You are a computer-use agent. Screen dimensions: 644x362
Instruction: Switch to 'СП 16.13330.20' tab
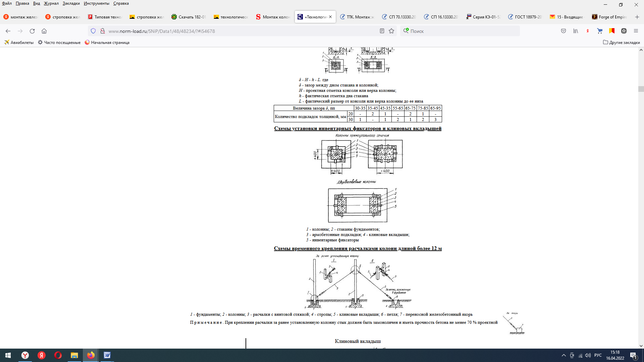pos(441,17)
